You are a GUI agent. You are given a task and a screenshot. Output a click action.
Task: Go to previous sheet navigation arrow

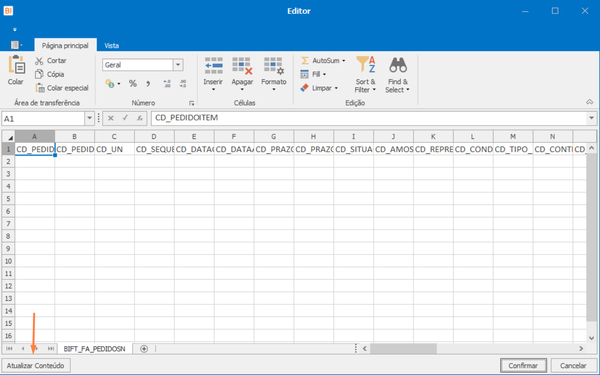pyautogui.click(x=23, y=349)
